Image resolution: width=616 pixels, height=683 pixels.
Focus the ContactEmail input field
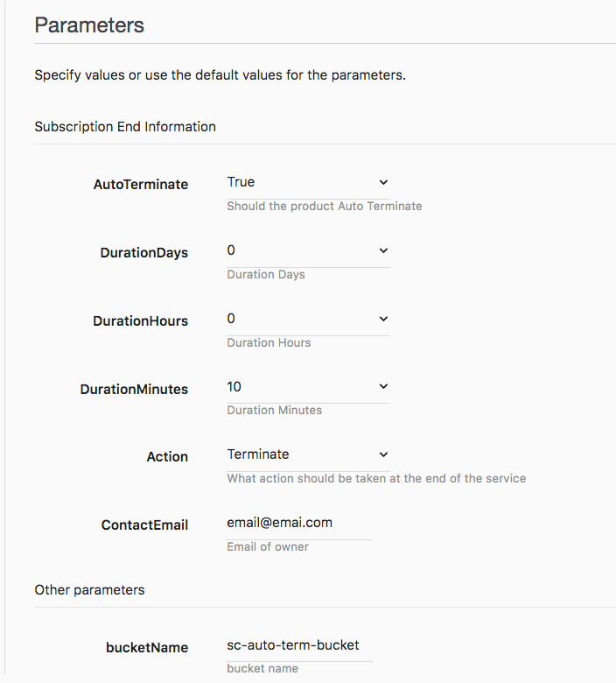coord(297,523)
